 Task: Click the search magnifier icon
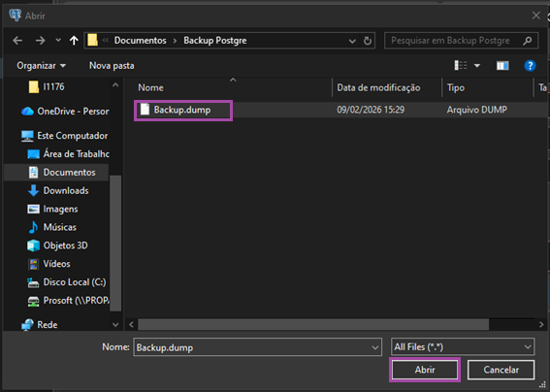point(527,41)
